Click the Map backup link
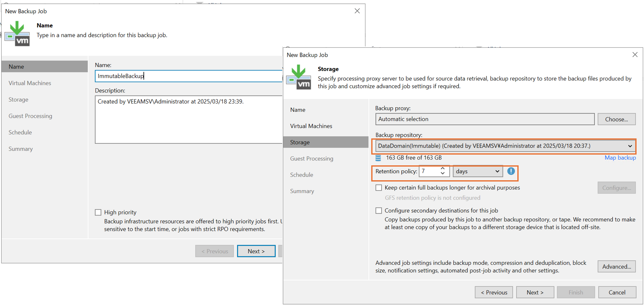The width and height of the screenshot is (644, 305). [620, 158]
